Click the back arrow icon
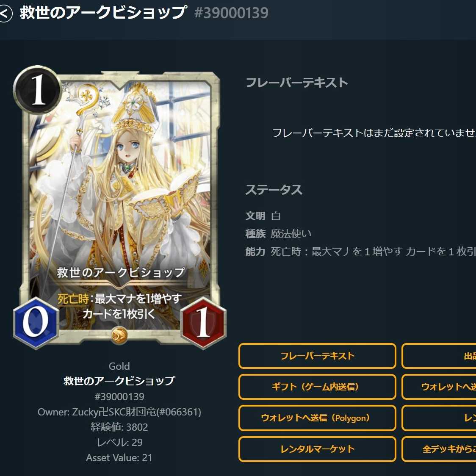 click(5, 14)
